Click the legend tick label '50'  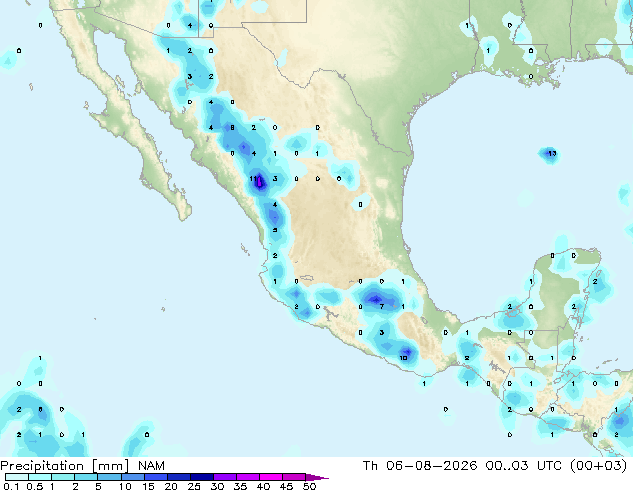click(x=309, y=486)
